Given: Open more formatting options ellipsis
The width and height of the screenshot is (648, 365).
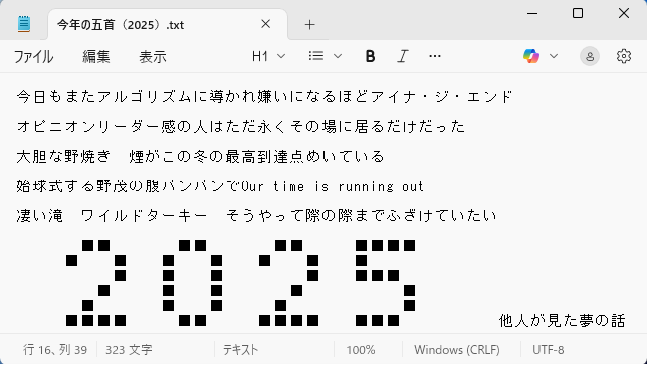Looking at the screenshot, I should point(435,56).
